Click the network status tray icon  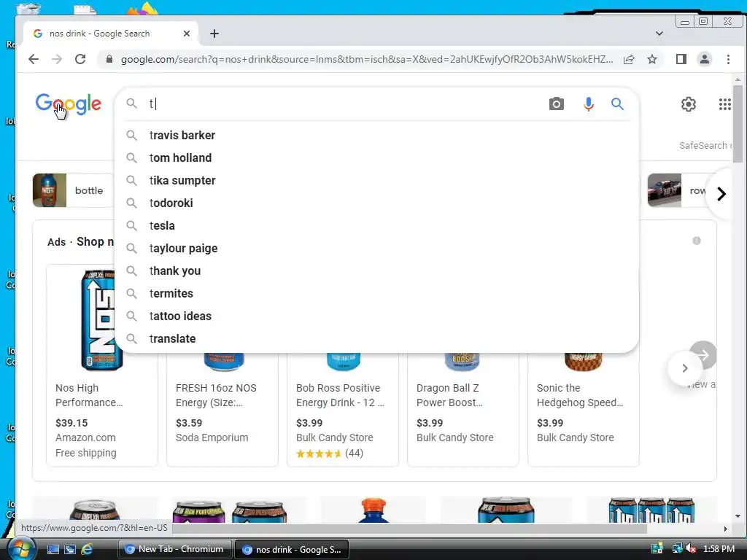(676, 549)
